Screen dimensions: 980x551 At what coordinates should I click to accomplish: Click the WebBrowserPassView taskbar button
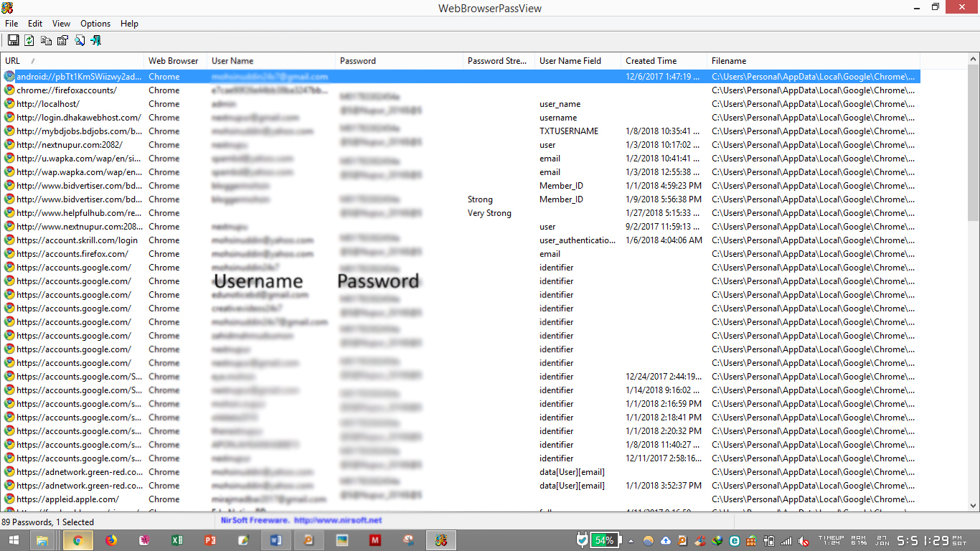(441, 540)
